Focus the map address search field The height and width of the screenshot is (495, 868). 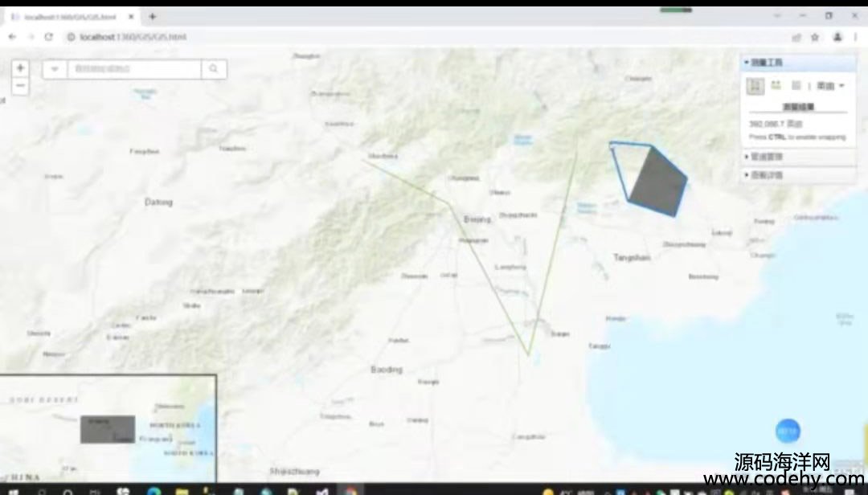click(x=134, y=69)
